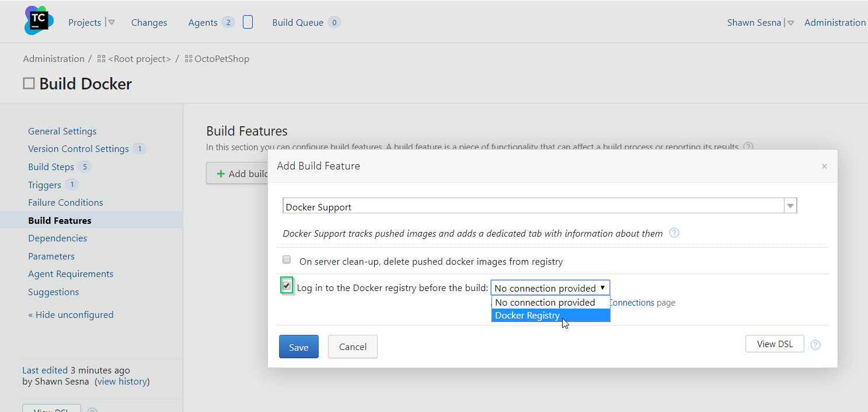Open the Build Steps settings tab

tap(51, 167)
